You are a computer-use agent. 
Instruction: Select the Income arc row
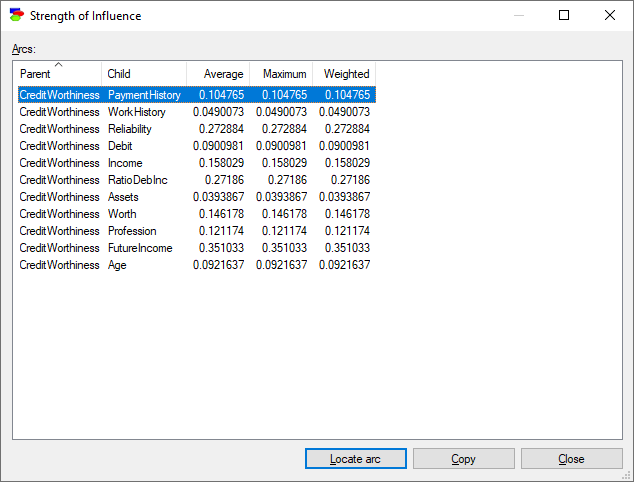click(197, 163)
